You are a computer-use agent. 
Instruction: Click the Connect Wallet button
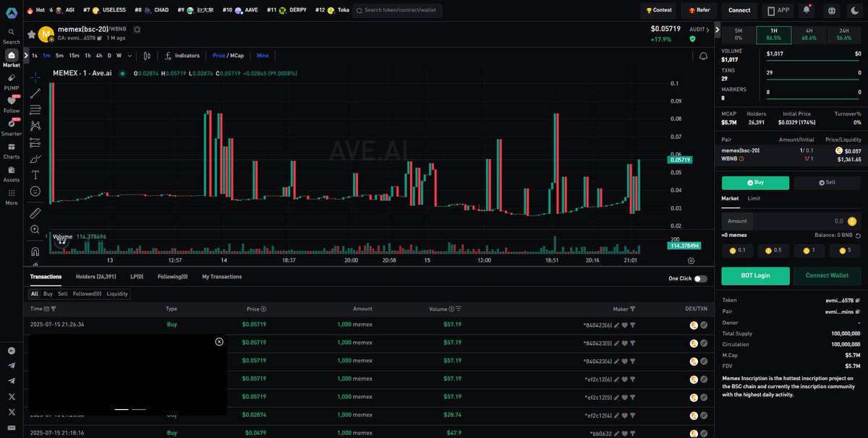(x=827, y=275)
